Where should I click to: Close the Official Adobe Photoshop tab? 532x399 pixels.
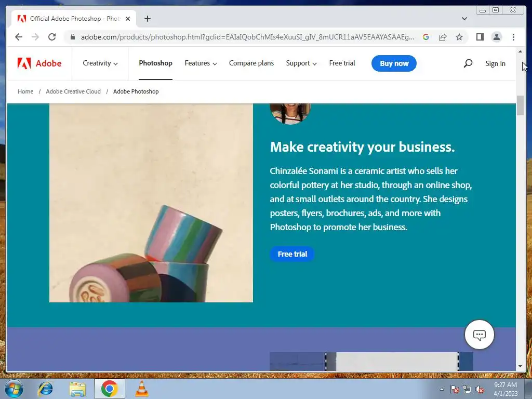(x=128, y=19)
